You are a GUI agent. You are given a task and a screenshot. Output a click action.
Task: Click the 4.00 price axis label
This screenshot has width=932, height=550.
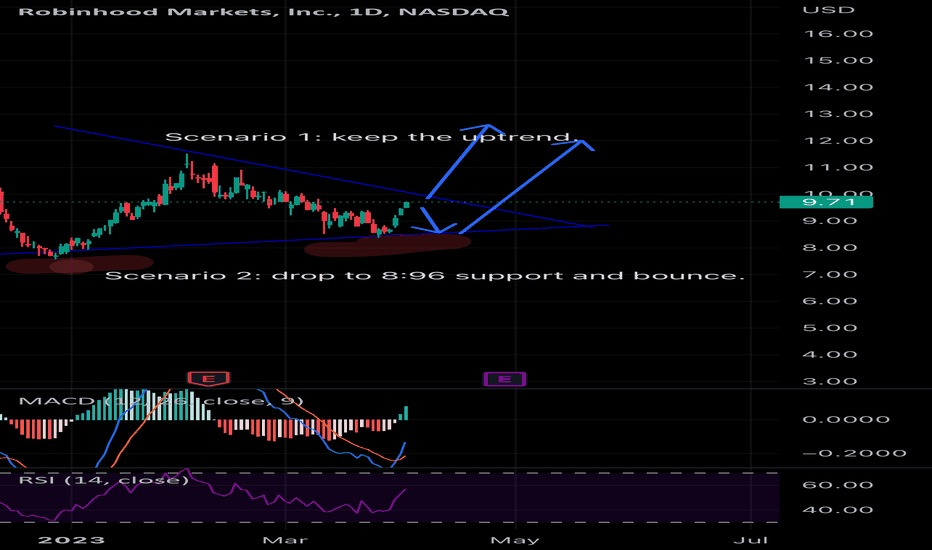point(830,355)
